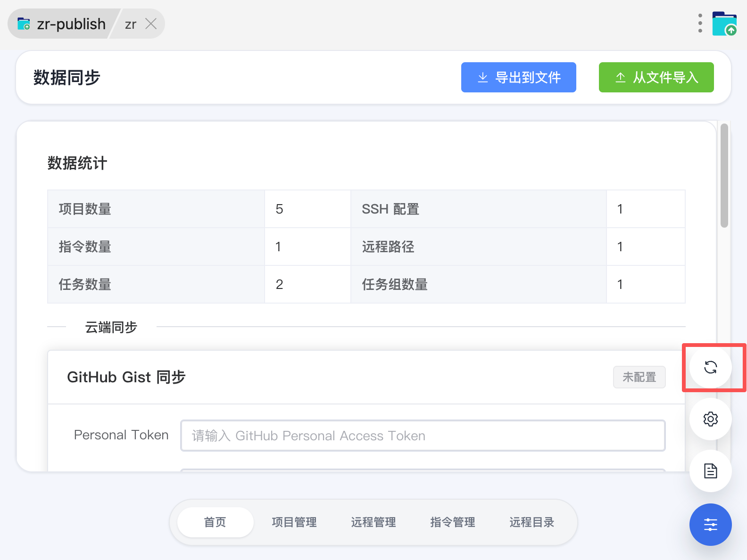Export data with 导出到文件 button
This screenshot has height=560, width=747.
click(x=518, y=77)
